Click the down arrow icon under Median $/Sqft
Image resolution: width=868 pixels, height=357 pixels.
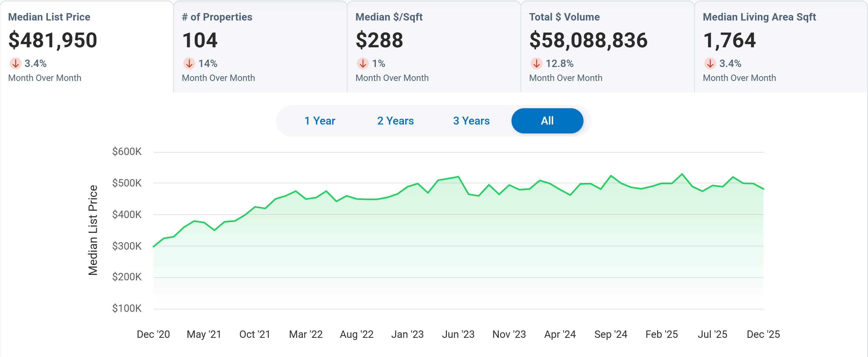[x=363, y=63]
